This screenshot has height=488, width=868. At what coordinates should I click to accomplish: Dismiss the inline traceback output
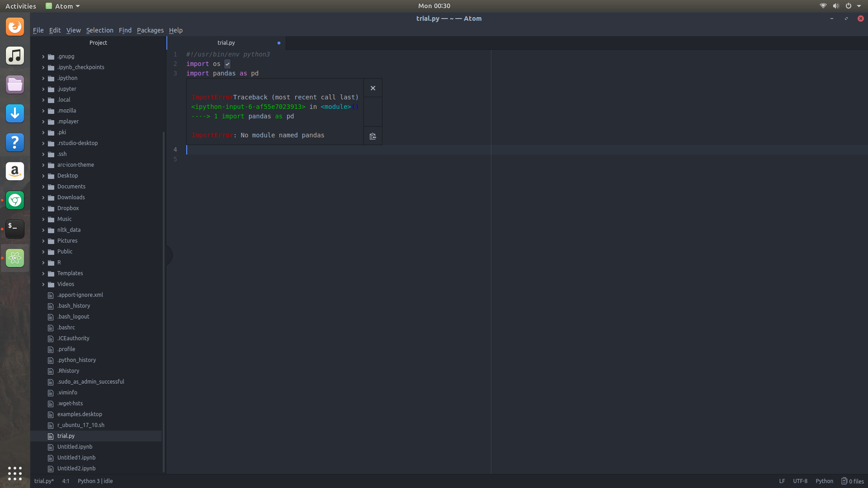pyautogui.click(x=373, y=88)
